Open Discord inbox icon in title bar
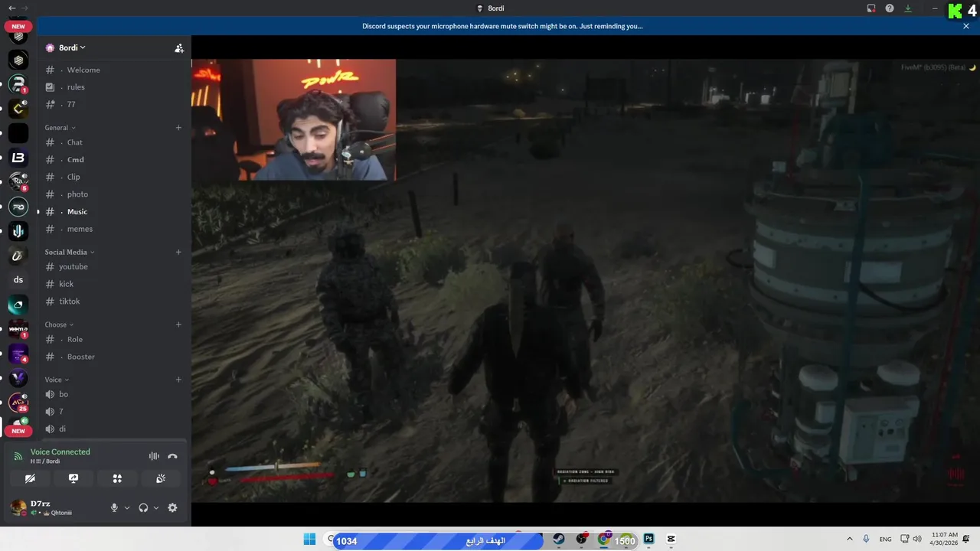 pyautogui.click(x=871, y=8)
